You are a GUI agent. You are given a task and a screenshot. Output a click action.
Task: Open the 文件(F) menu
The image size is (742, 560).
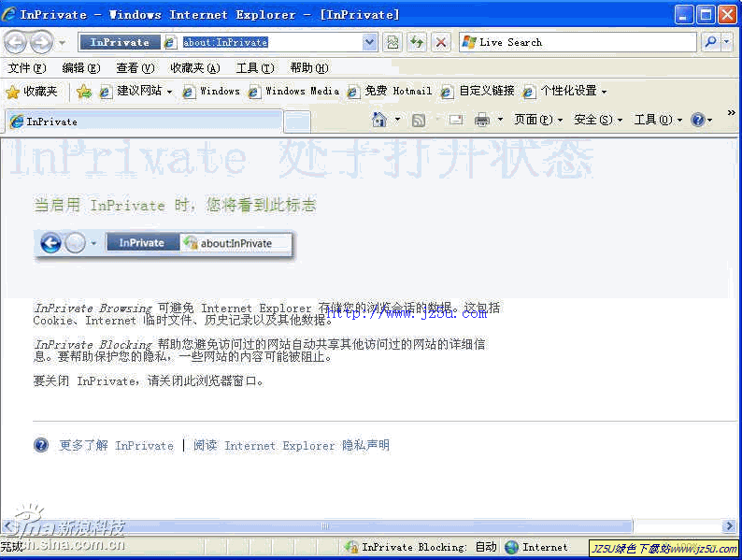click(x=27, y=68)
